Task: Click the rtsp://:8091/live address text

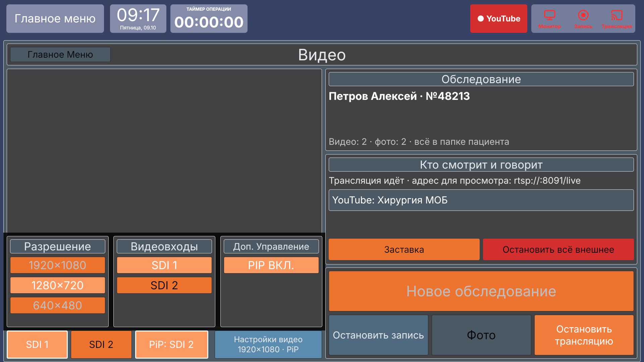Action: pos(547,180)
